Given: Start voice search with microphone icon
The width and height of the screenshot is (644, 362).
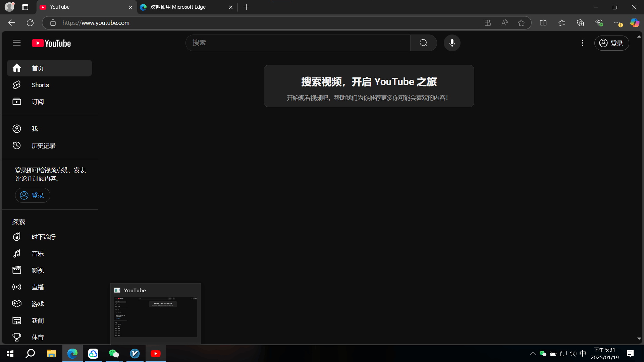Looking at the screenshot, I should pyautogui.click(x=452, y=43).
